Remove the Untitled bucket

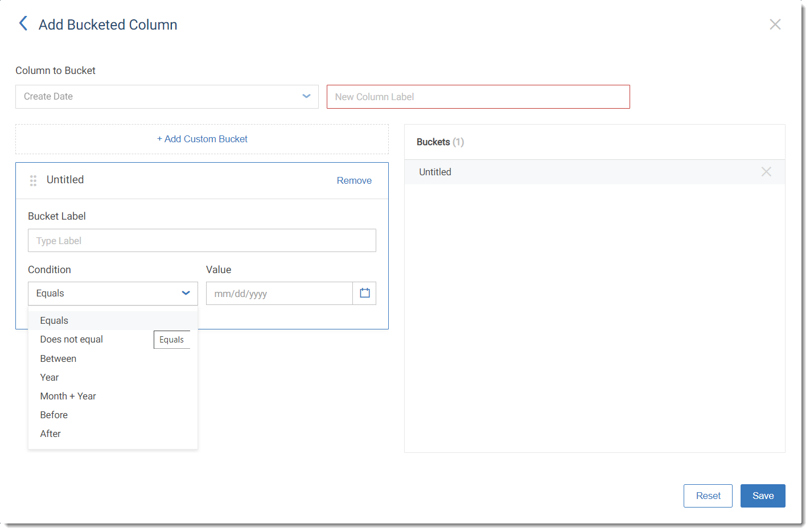coord(353,180)
